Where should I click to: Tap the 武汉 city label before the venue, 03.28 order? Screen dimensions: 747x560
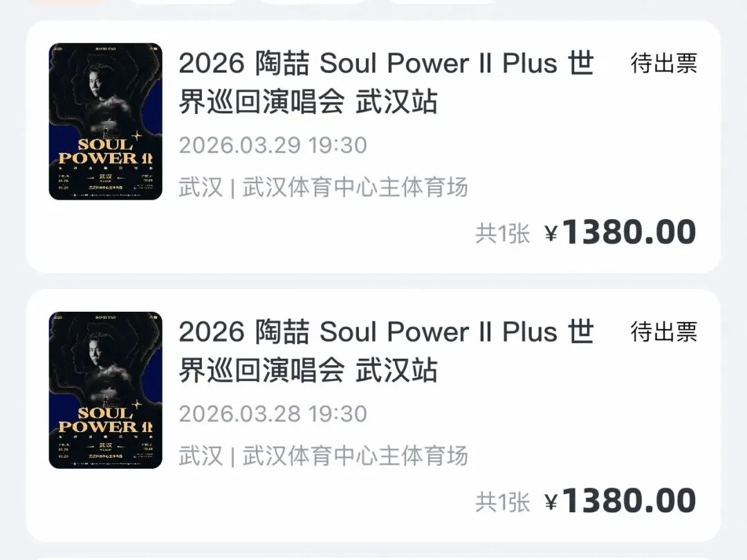201,456
